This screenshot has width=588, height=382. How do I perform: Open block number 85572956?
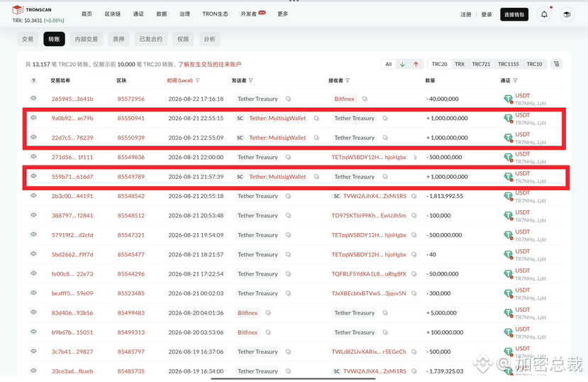[x=131, y=99]
